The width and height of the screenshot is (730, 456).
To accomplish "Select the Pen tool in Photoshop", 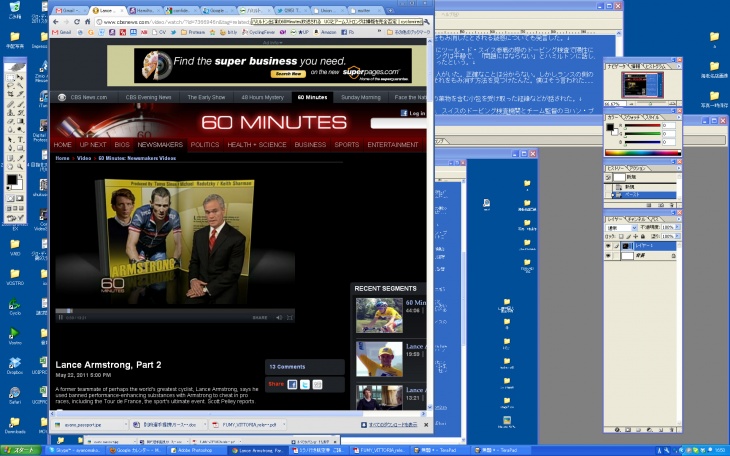I will (x=10, y=148).
